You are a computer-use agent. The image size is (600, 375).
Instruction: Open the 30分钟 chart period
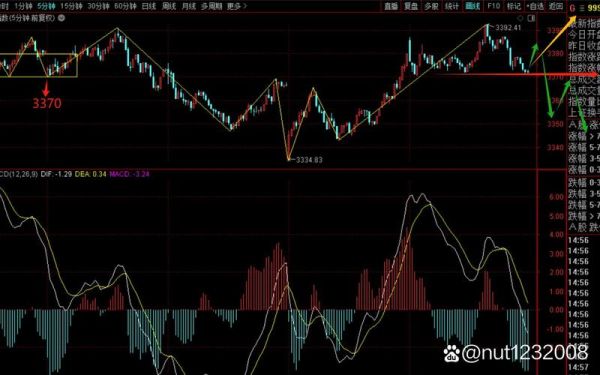click(98, 6)
